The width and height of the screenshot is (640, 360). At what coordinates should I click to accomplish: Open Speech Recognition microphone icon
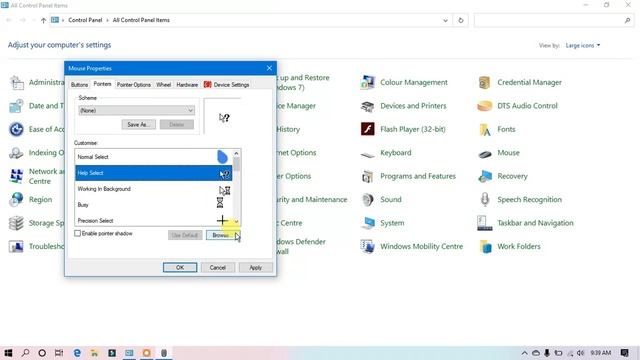pos(484,200)
